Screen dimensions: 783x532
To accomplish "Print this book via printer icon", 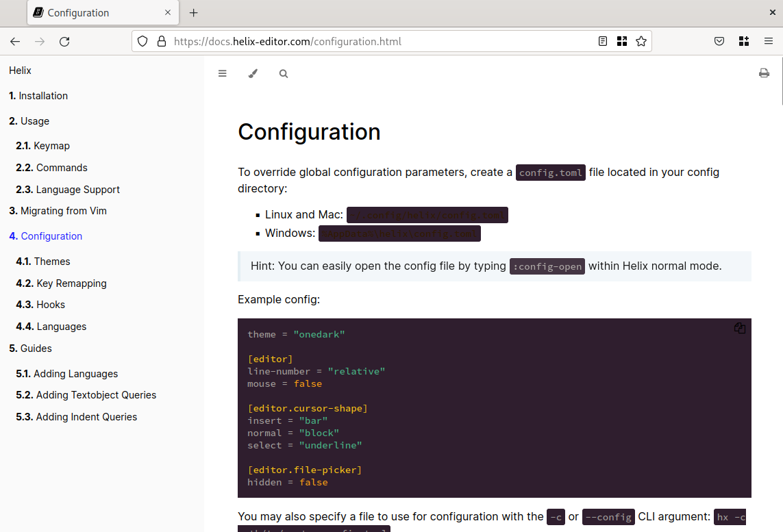I will 764,73.
